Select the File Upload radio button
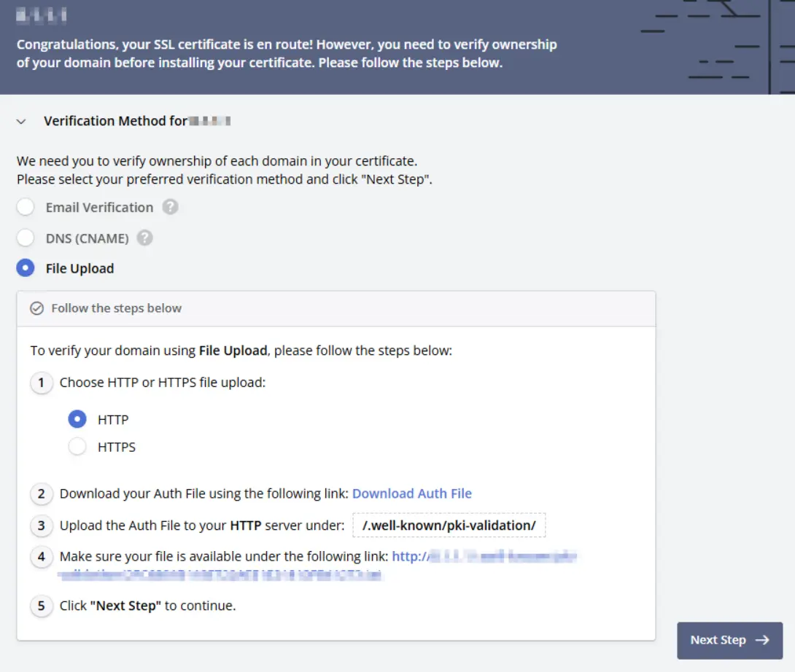This screenshot has height=672, width=795. (26, 268)
